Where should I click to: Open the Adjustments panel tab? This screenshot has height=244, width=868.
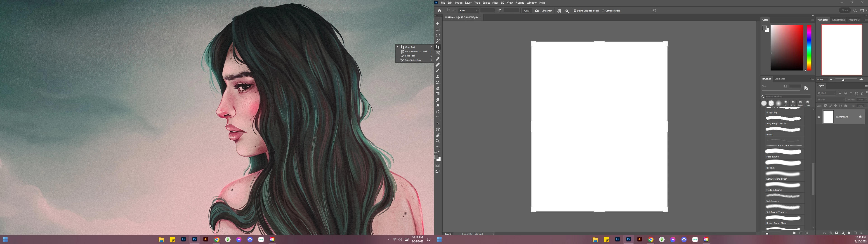tap(838, 20)
